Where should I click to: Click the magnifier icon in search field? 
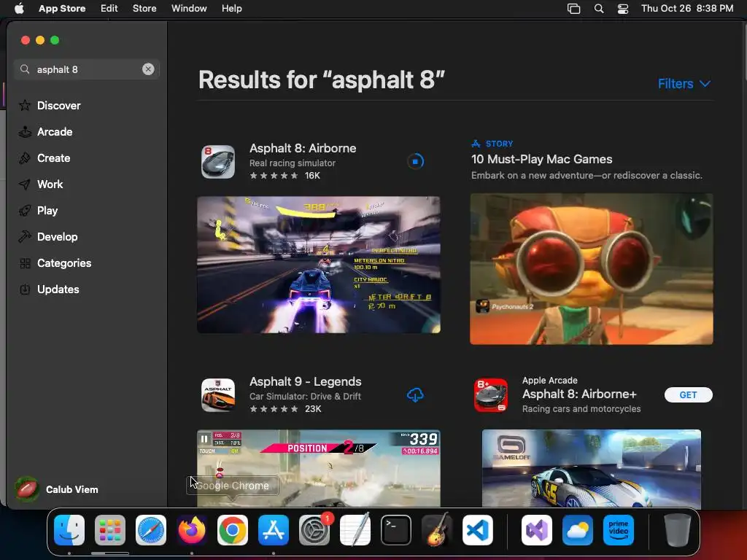coord(25,69)
